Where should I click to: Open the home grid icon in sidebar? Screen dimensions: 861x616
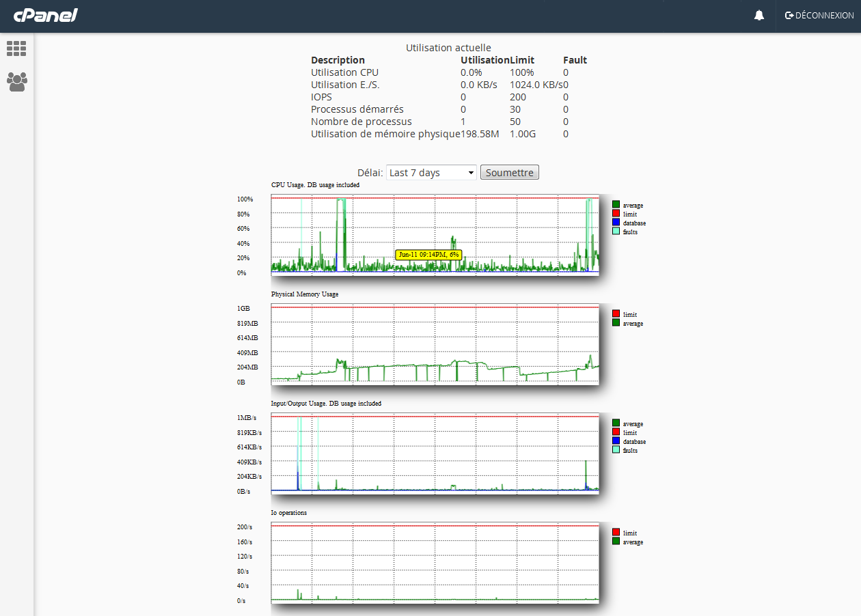pos(16,48)
